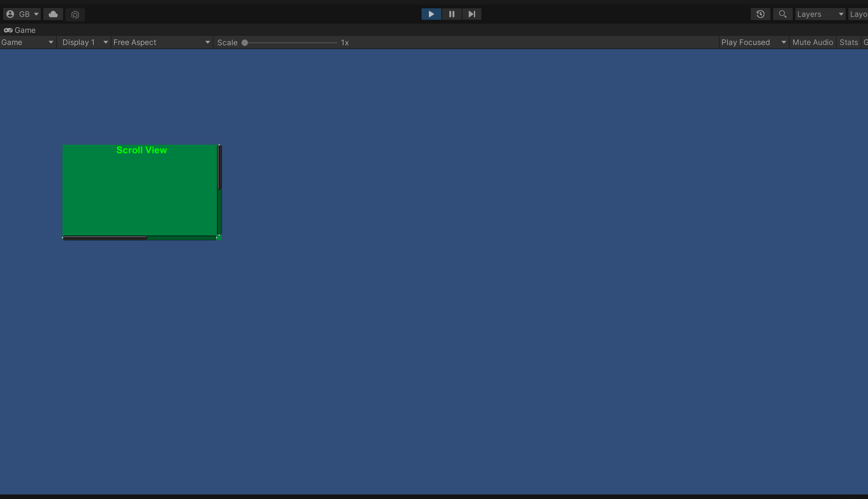Advance one frame with Step button

pyautogui.click(x=472, y=14)
